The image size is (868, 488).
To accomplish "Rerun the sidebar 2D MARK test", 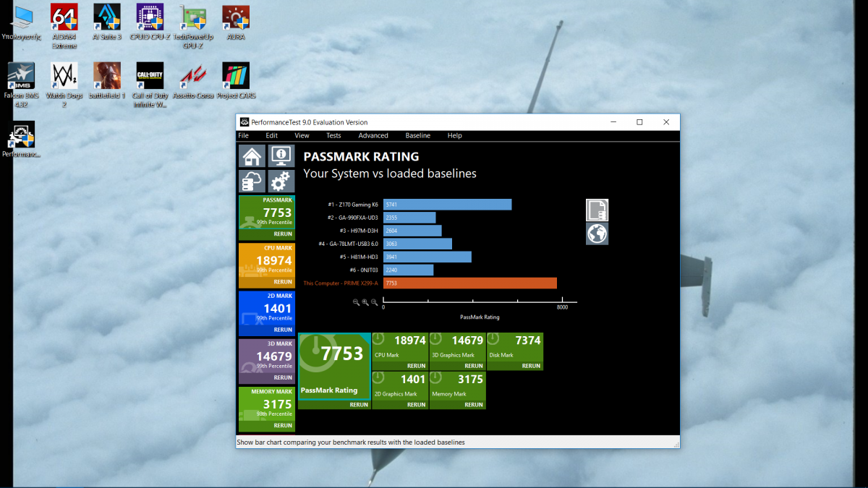I will (x=283, y=330).
